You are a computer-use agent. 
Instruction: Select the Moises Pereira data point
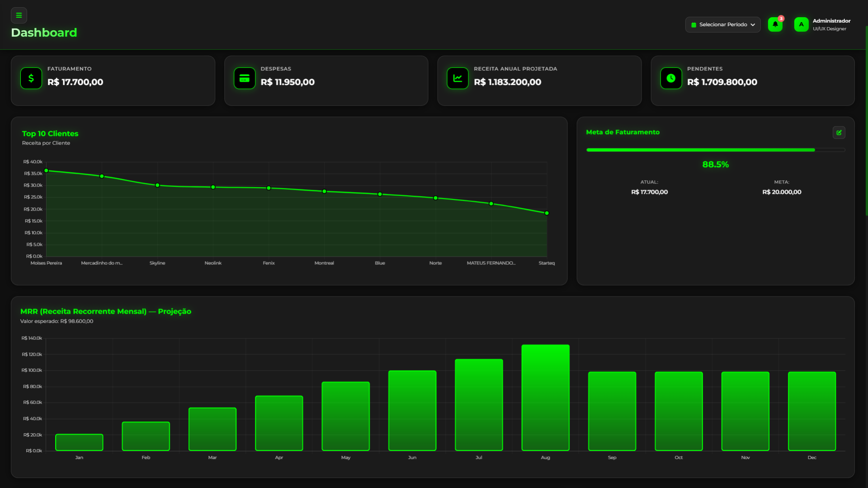(x=46, y=171)
